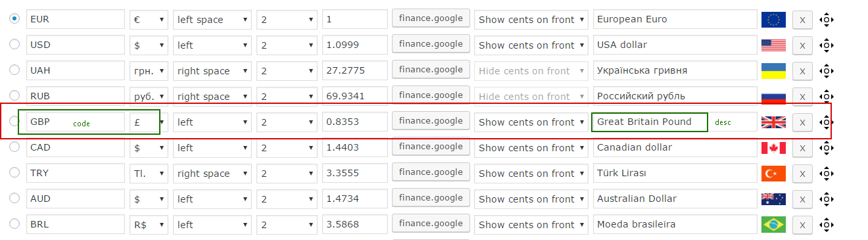Expand the UAH currency symbol dropdown
The width and height of the screenshot is (868, 240).
pyautogui.click(x=149, y=71)
